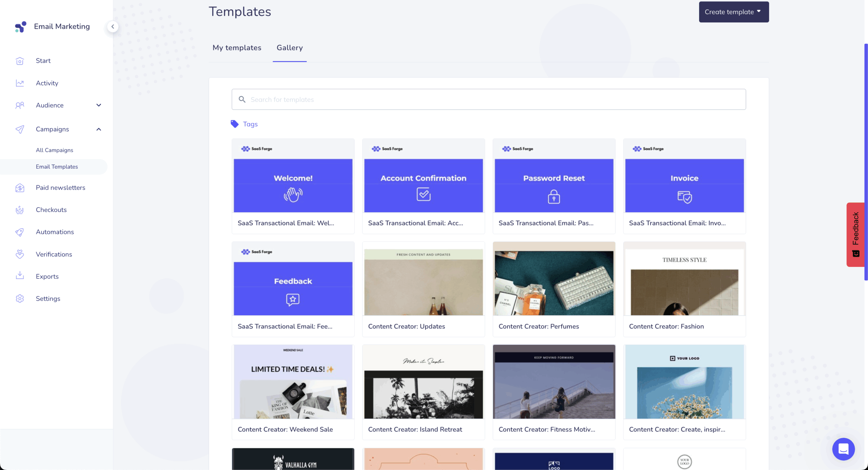Focus the Search for templates field
This screenshot has height=470, width=868.
pyautogui.click(x=489, y=99)
